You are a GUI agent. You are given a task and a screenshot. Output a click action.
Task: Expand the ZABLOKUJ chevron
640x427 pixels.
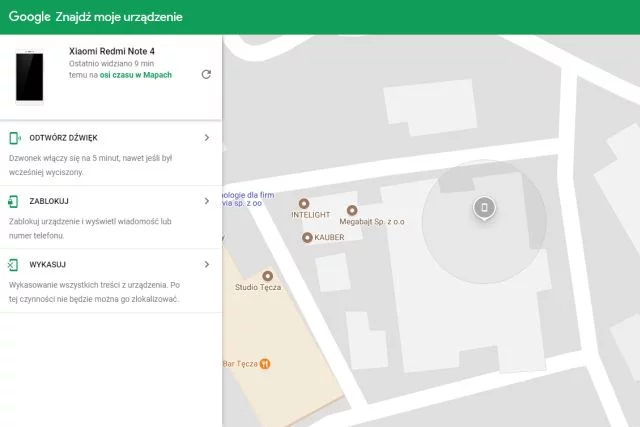pyautogui.click(x=207, y=201)
